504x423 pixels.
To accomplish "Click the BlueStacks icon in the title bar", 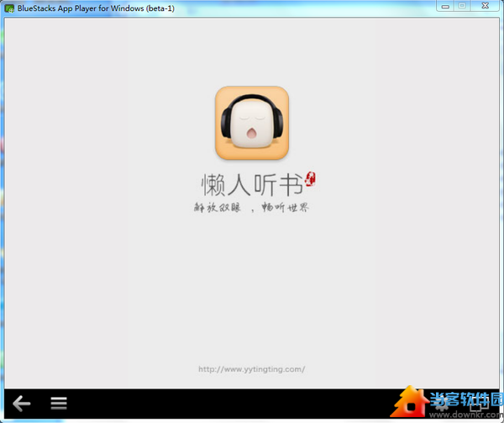I will (9, 8).
